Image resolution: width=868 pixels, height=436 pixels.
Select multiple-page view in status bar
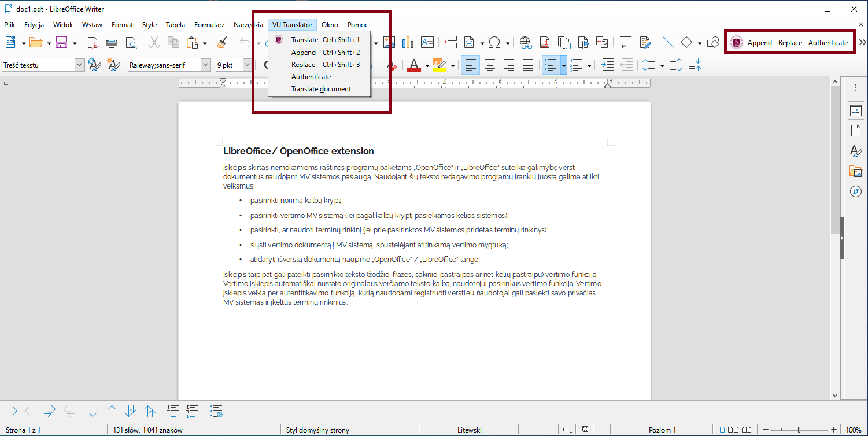pyautogui.click(x=732, y=430)
